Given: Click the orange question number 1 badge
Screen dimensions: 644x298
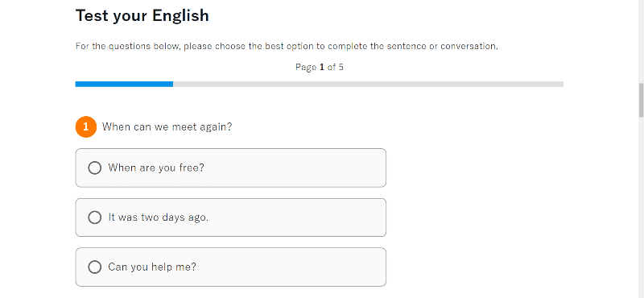Looking at the screenshot, I should click(86, 126).
